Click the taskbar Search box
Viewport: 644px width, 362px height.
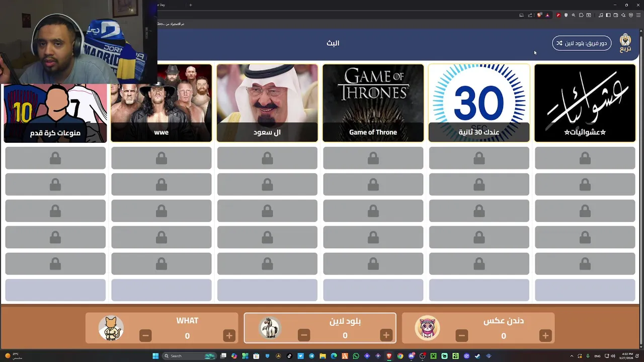tap(189, 356)
